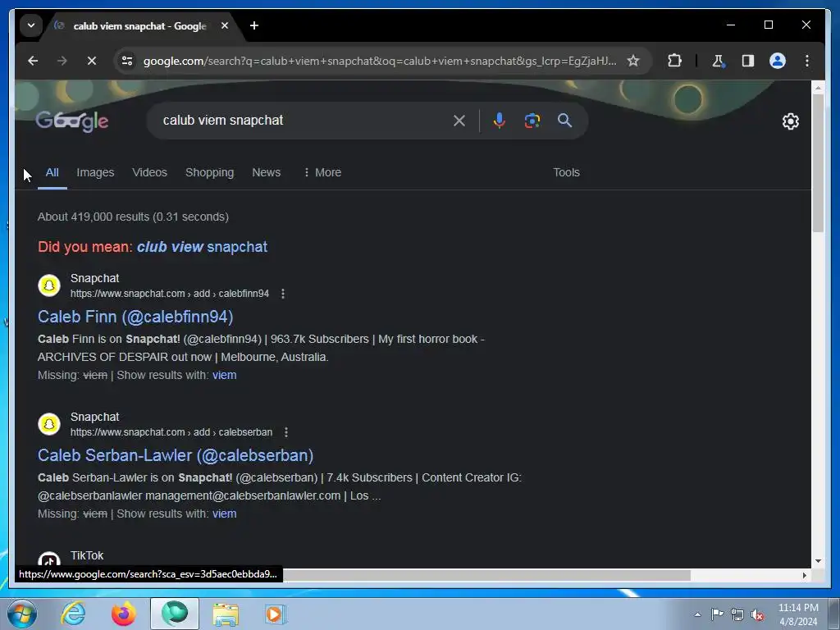
Task: Show results with viem under Caleb Finn
Action: tap(224, 375)
